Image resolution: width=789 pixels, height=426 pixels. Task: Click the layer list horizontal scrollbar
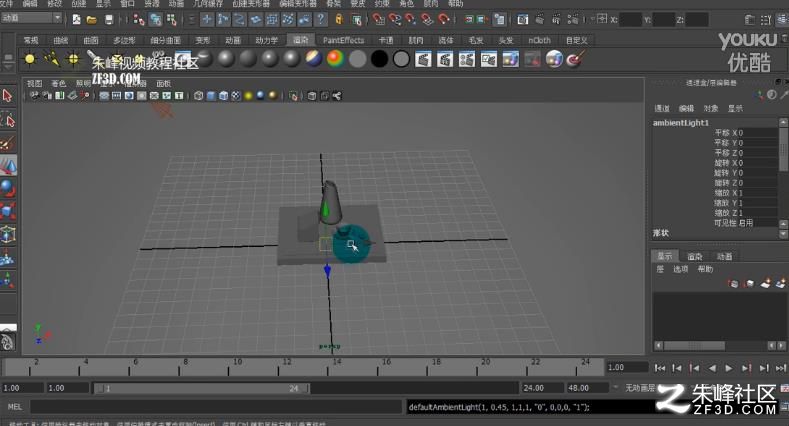[x=694, y=346]
